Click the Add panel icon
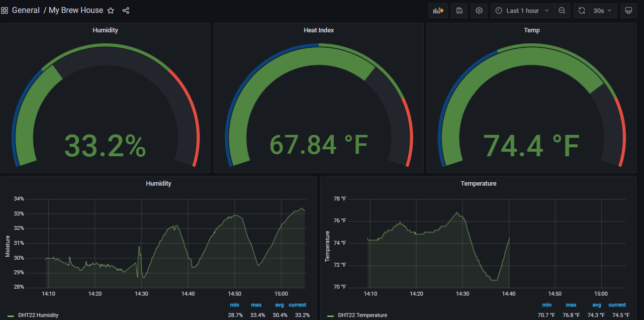Screen dimensions: 644x320 tap(438, 10)
